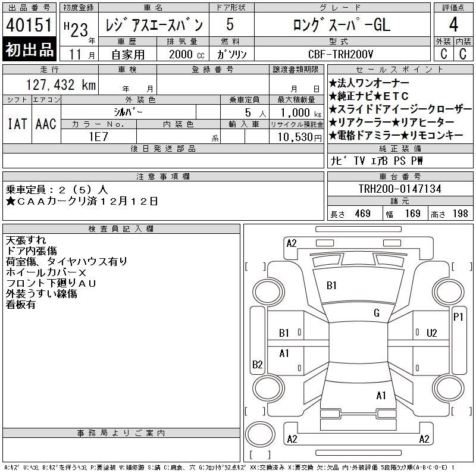Select the evaluation score 4 box
This screenshot has width=476, height=476.
(453, 25)
